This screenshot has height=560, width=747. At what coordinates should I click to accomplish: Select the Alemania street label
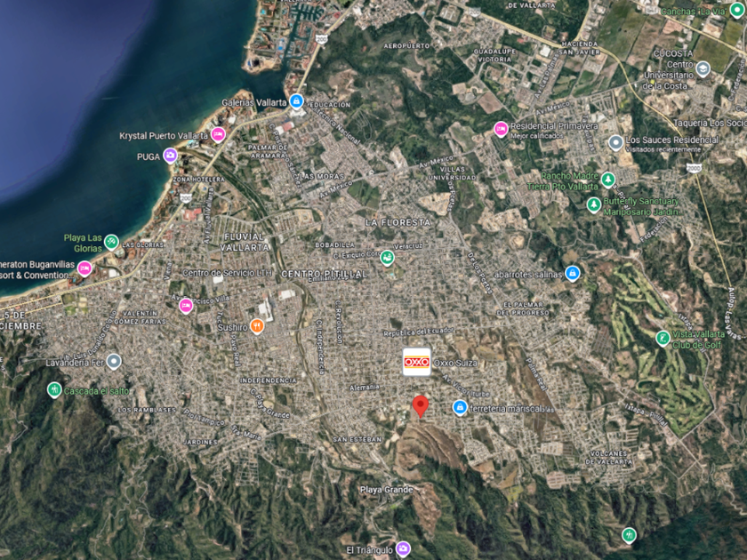[x=365, y=388]
